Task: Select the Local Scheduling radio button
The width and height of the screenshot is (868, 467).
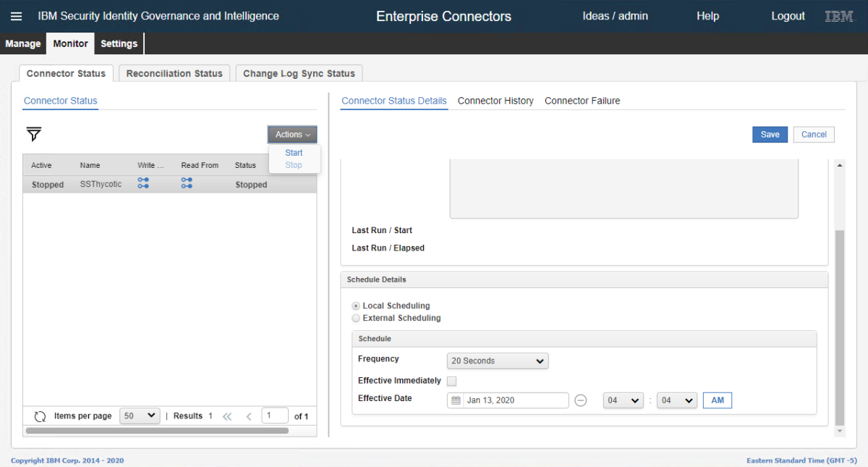Action: click(x=356, y=306)
